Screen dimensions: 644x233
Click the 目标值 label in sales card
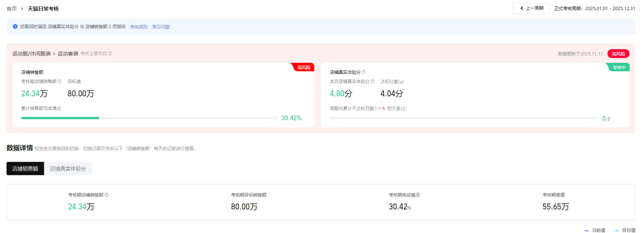[74, 82]
